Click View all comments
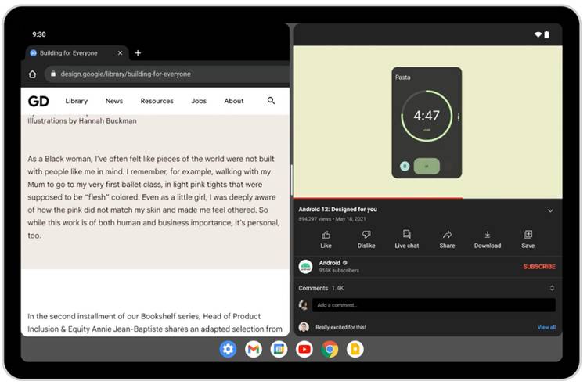The image size is (587, 392). (x=546, y=327)
